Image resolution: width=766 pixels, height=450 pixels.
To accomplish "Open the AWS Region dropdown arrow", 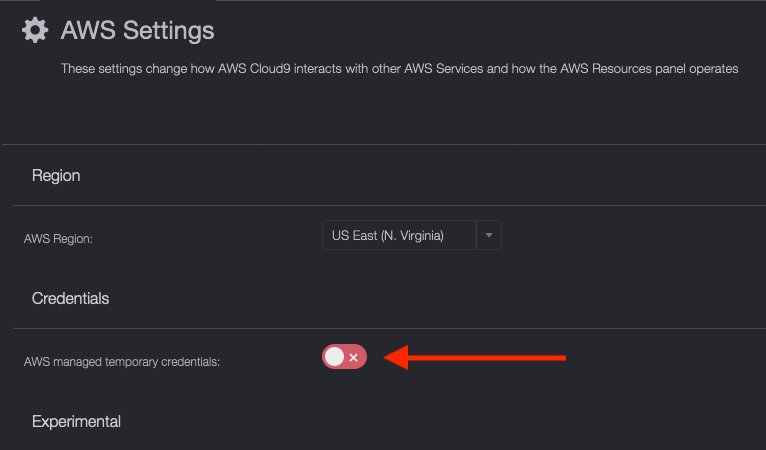I will pyautogui.click(x=489, y=236).
